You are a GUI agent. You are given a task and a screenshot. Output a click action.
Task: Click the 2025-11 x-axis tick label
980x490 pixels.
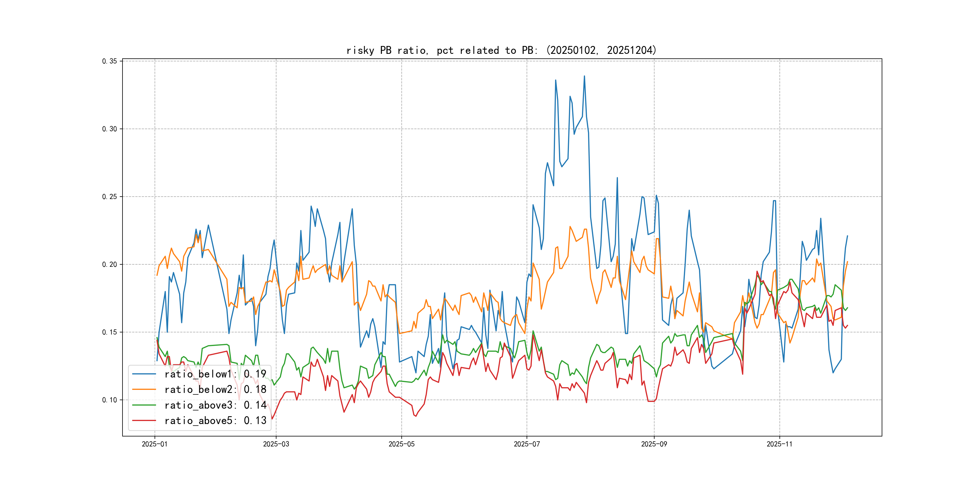[779, 444]
